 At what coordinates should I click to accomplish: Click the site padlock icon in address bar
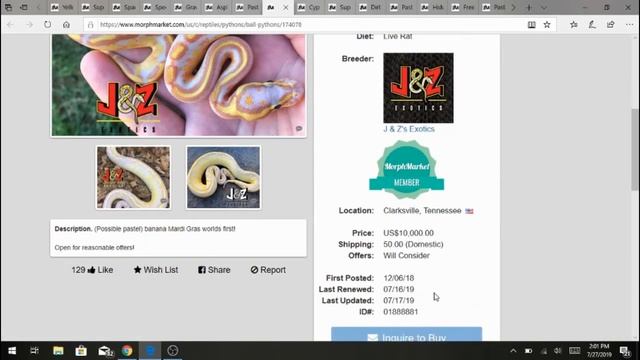pyautogui.click(x=91, y=24)
